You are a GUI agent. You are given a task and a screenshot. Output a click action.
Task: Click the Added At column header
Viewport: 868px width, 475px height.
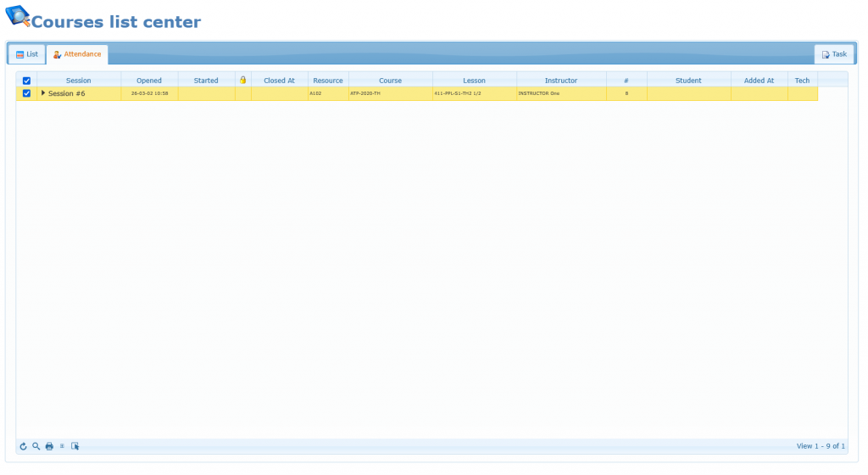[759, 81]
